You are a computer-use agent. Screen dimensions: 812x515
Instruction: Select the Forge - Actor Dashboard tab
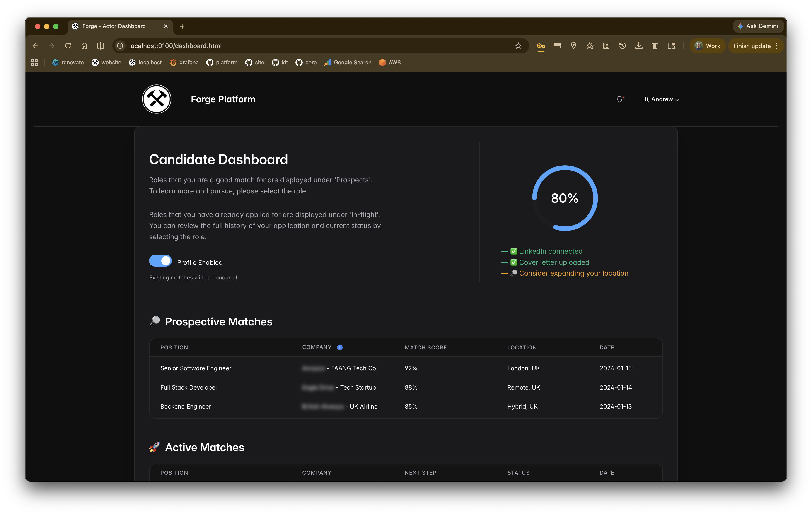pos(114,26)
